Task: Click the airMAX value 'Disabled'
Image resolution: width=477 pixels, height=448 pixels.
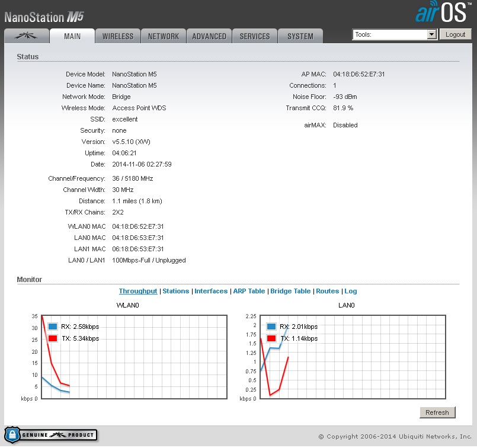Action: [x=345, y=125]
